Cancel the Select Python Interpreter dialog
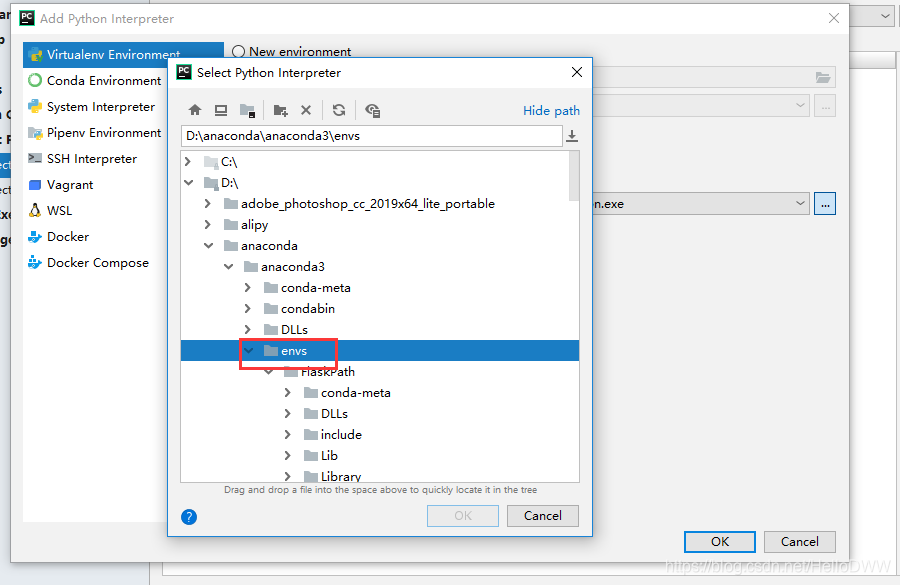This screenshot has width=900, height=585. coord(542,516)
